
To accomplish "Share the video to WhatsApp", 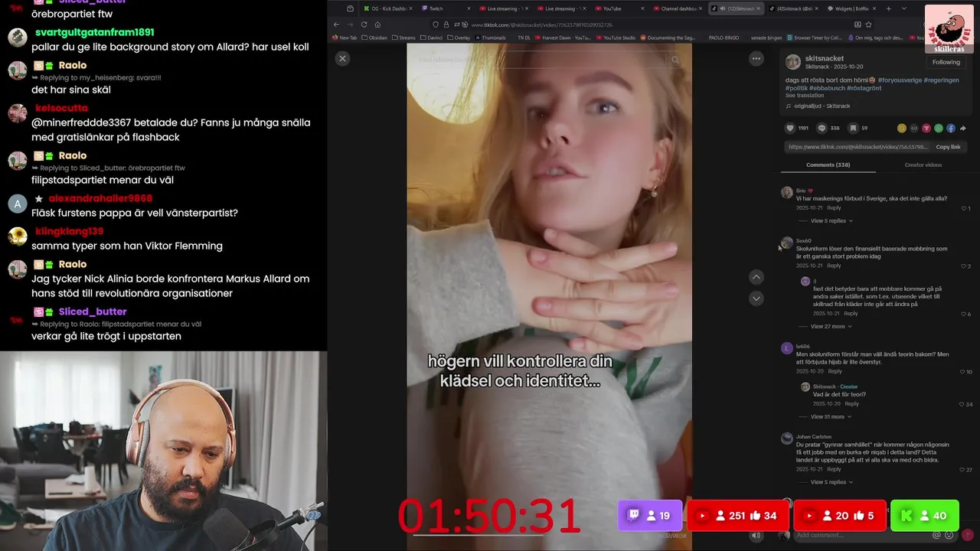I will (939, 129).
